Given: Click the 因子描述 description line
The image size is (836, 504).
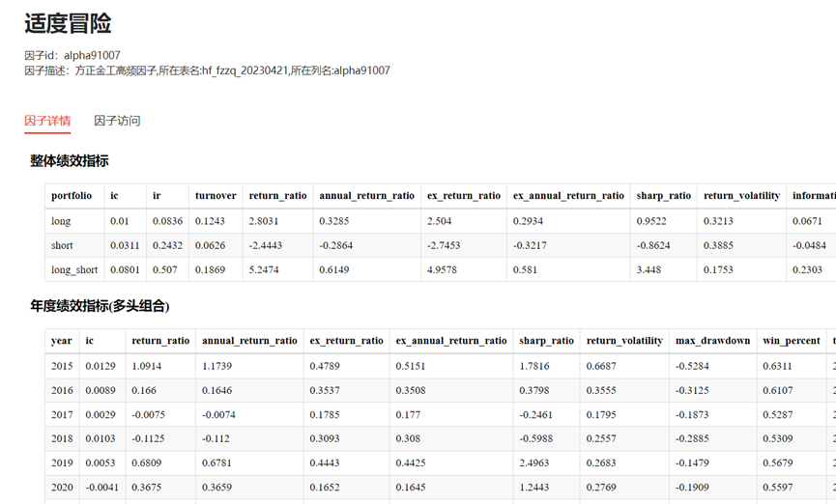Looking at the screenshot, I should [x=207, y=70].
